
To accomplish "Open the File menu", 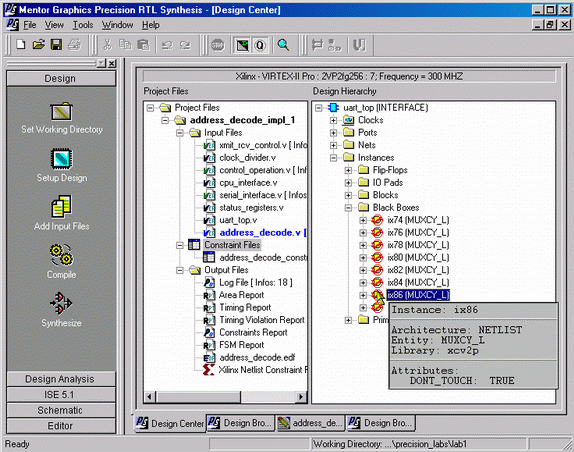I will point(30,25).
